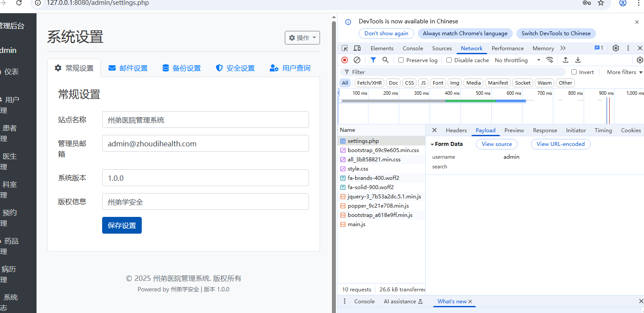
Task: Open the Memory tab
Action: click(x=543, y=48)
